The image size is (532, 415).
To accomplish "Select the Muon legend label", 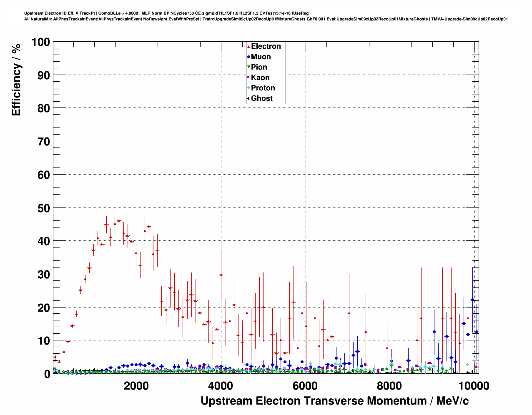I will [261, 57].
